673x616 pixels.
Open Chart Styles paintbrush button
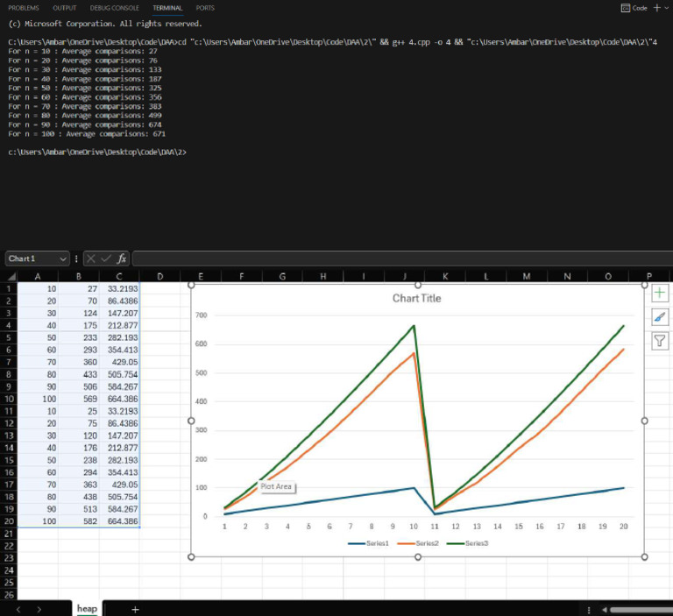tap(660, 317)
